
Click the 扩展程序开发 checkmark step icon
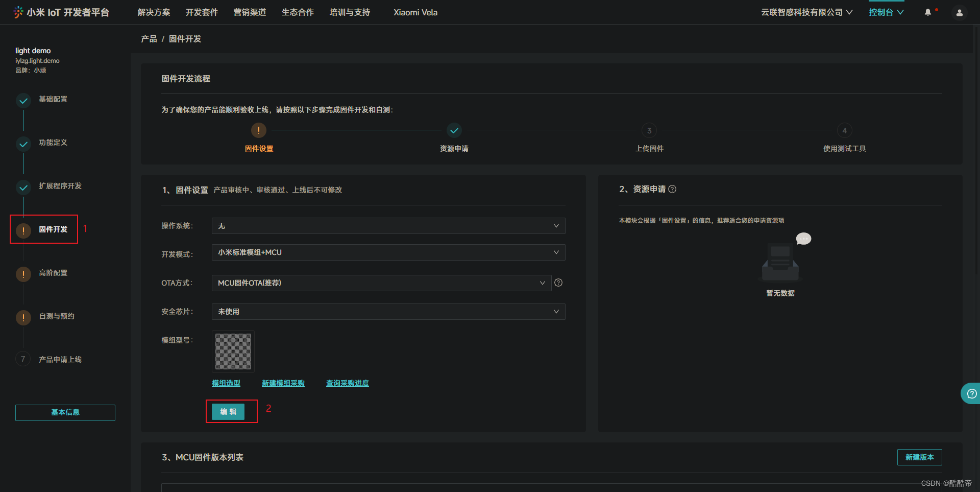click(23, 188)
